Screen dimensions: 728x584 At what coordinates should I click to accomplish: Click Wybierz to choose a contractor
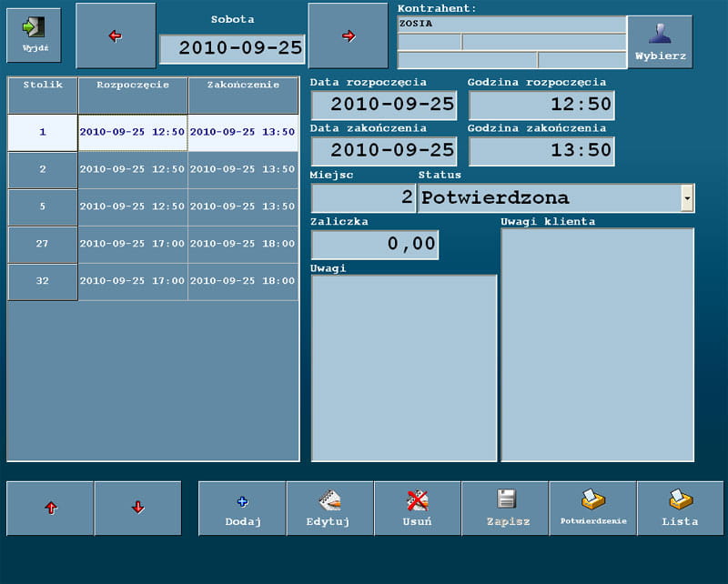pos(660,42)
